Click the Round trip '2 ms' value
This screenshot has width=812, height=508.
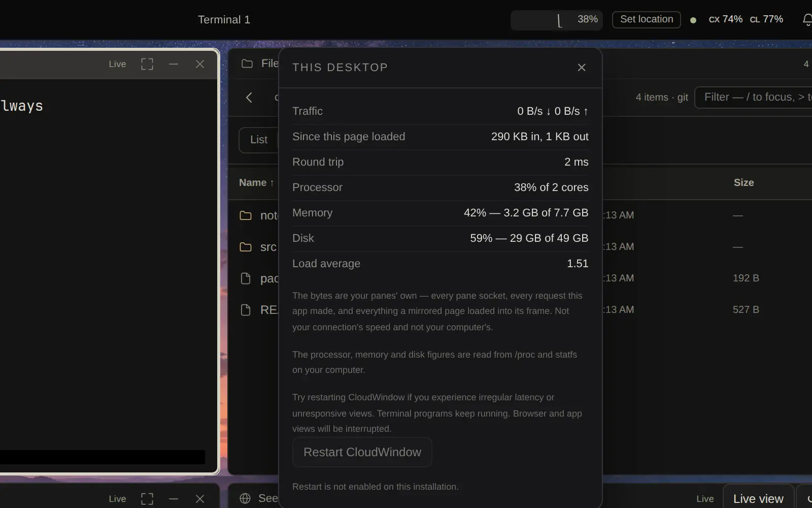click(577, 162)
